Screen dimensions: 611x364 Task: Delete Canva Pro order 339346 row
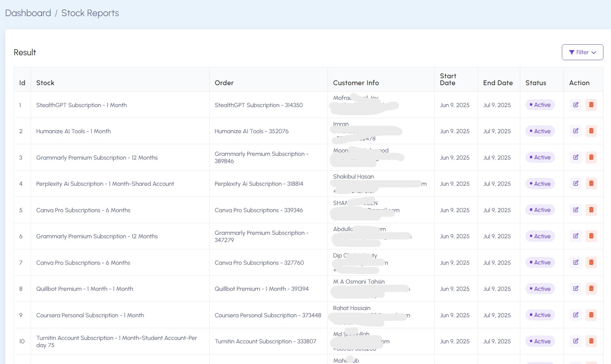[591, 210]
